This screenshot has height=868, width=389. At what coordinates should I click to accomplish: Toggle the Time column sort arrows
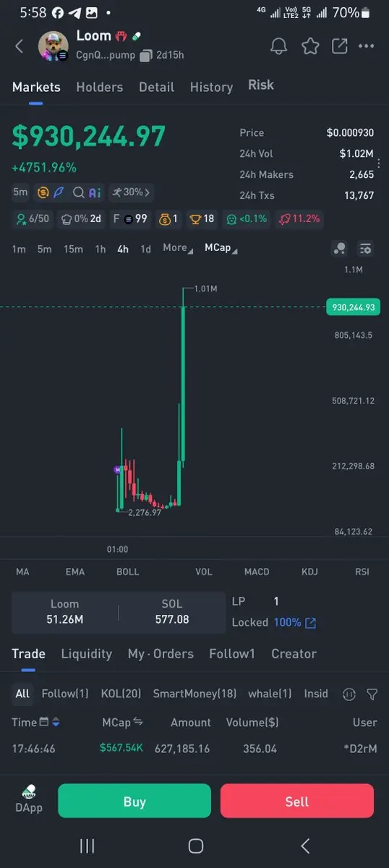pos(56,722)
